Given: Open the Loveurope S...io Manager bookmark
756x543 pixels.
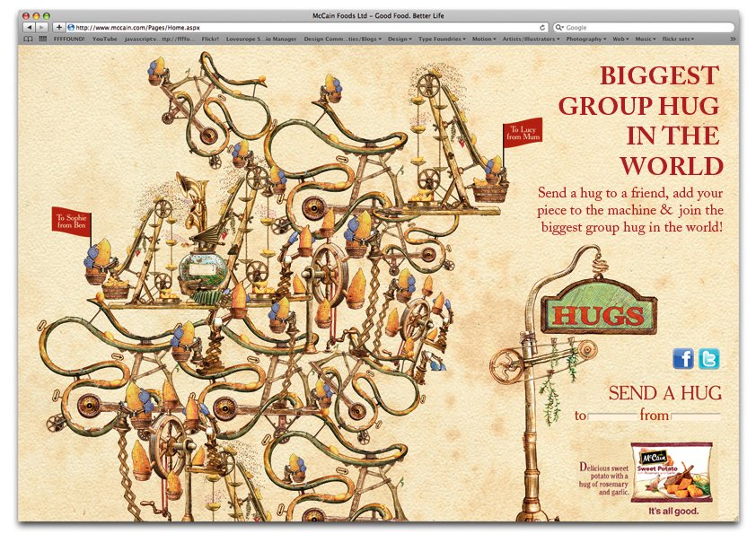Looking at the screenshot, I should click(x=261, y=39).
